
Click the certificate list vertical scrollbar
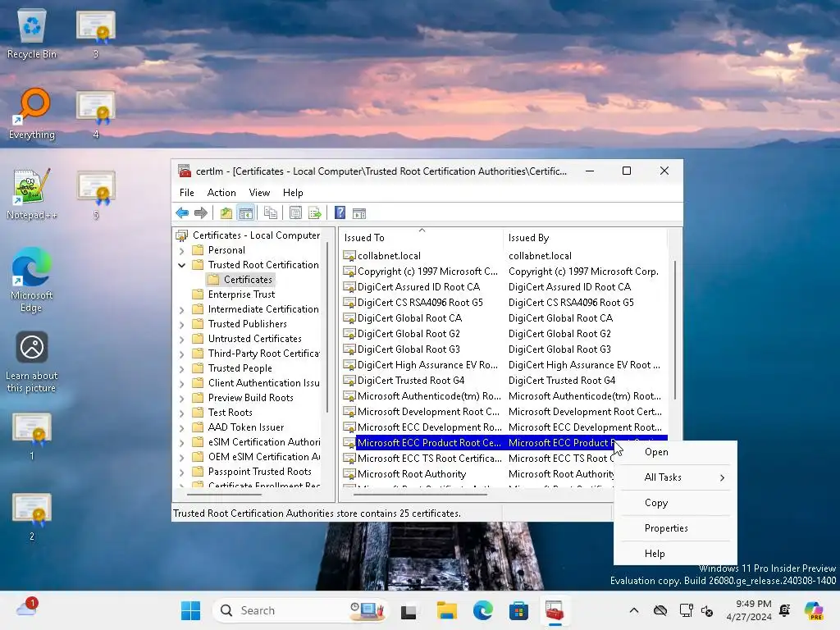point(674,330)
